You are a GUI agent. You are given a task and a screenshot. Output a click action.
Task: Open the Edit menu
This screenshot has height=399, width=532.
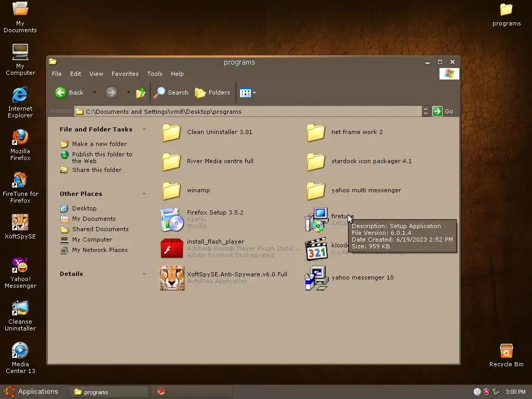75,74
